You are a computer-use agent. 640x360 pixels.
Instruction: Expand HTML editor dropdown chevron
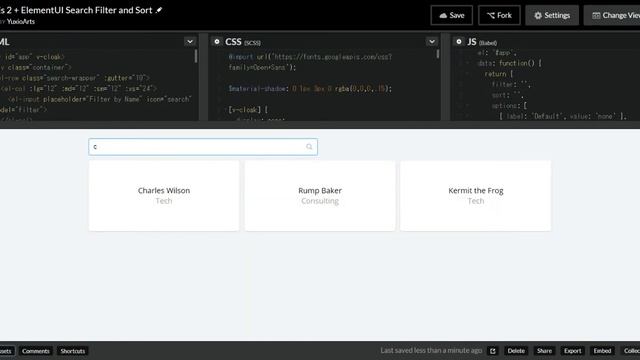[x=190, y=42]
